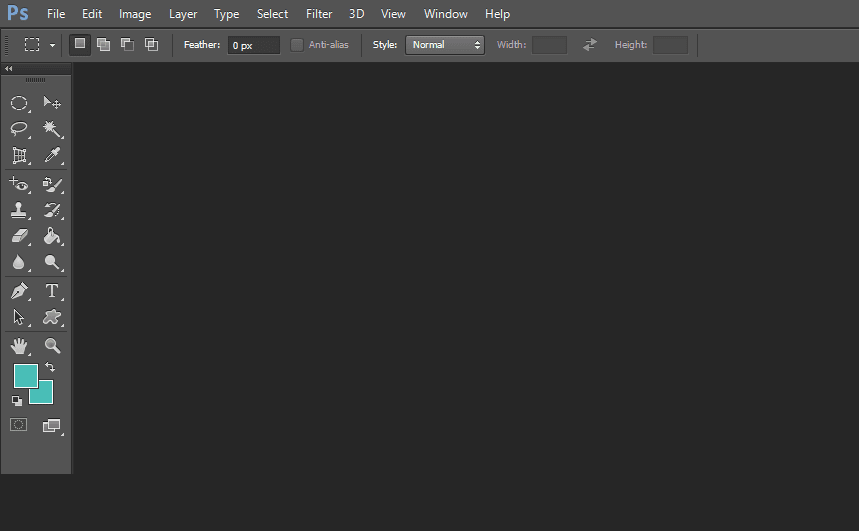This screenshot has width=859, height=531.
Task: Click the tools panel gripper handle
Action: pos(36,80)
